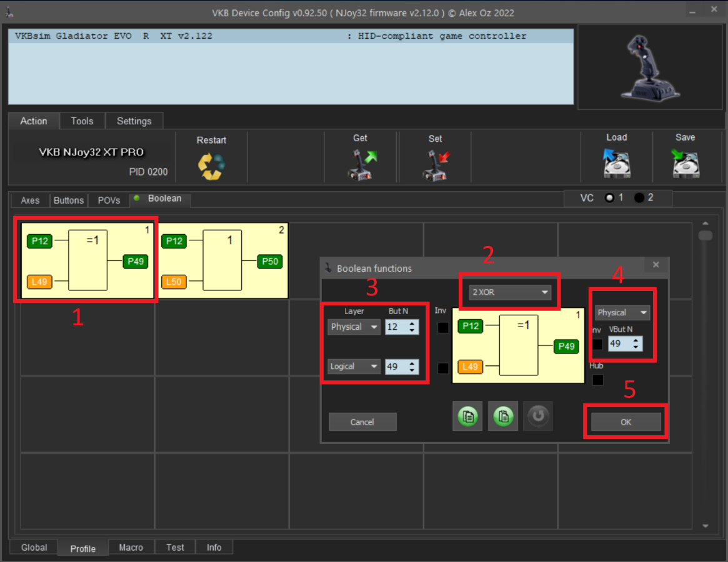Increase the VBut N value

(x=636, y=340)
